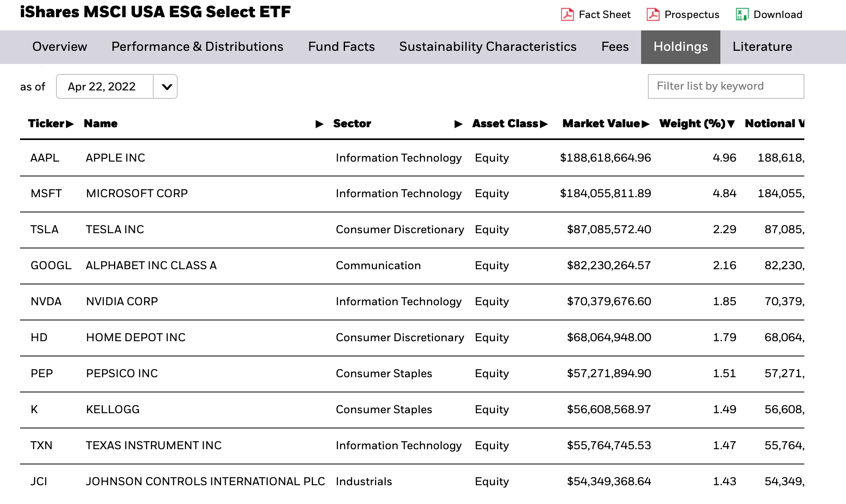Click the Fact Sheet PDF icon
The height and width of the screenshot is (504, 846).
click(567, 15)
